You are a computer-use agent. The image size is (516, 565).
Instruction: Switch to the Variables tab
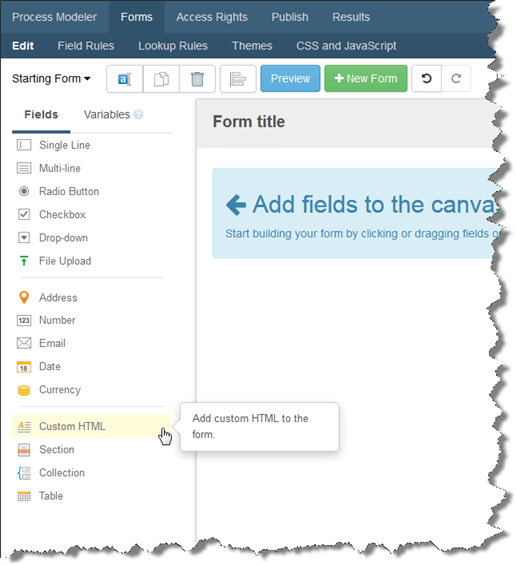point(107,115)
